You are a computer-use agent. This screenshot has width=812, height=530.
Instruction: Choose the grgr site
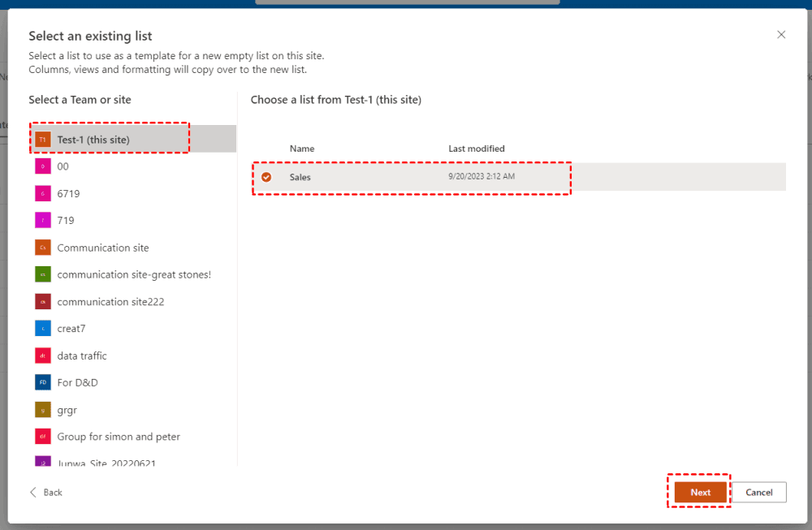pyautogui.click(x=67, y=410)
